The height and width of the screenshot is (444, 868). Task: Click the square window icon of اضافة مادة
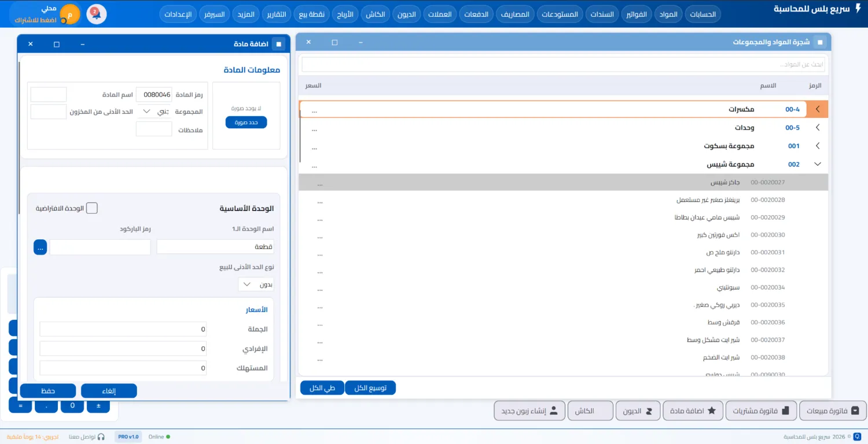coord(279,44)
